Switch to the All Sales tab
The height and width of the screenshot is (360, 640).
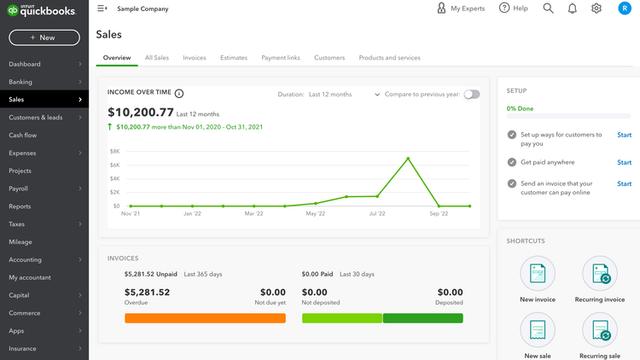coord(157,58)
